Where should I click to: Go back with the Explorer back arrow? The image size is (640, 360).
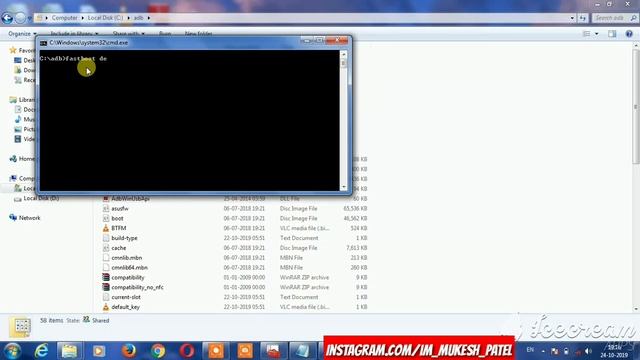click(7, 18)
